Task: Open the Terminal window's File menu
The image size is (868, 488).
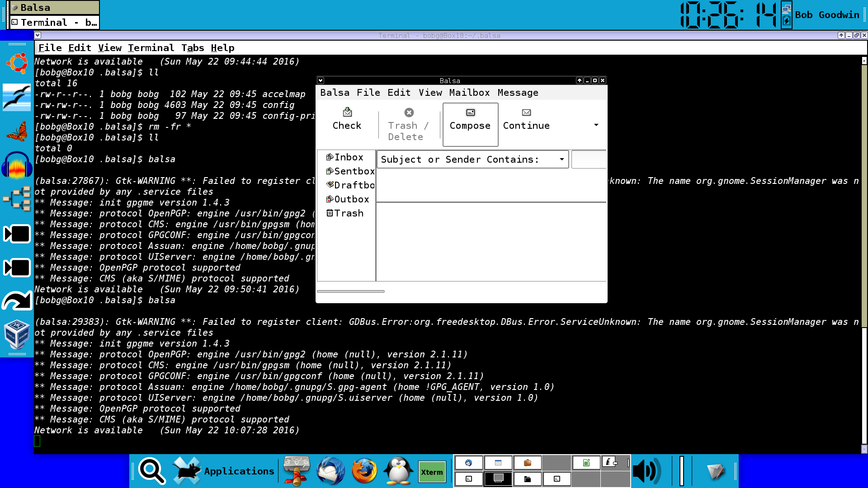Action: coord(50,48)
